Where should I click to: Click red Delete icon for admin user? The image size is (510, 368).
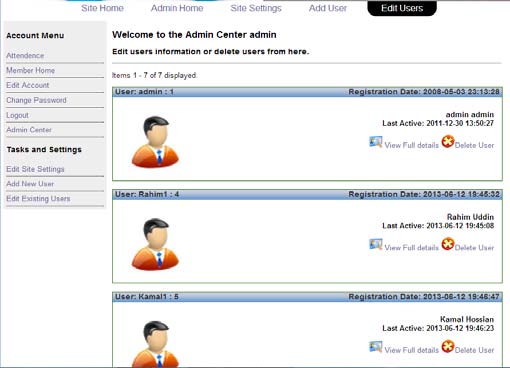[x=448, y=141]
